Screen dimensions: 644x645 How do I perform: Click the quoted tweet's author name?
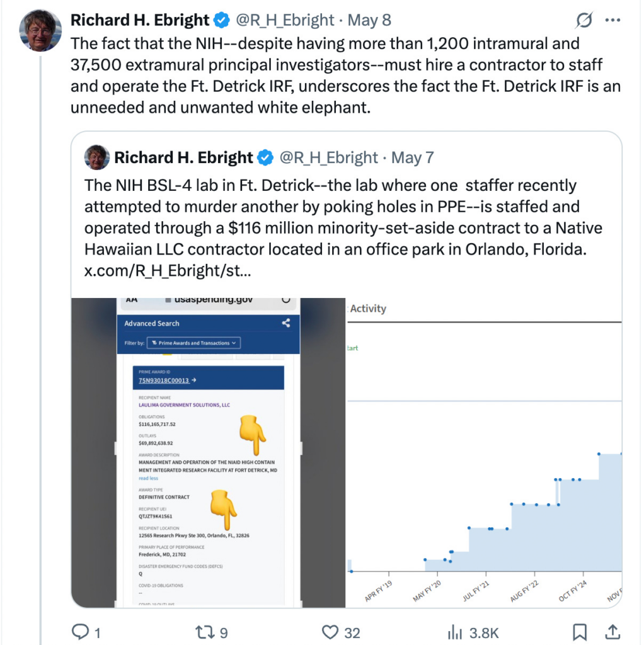183,157
